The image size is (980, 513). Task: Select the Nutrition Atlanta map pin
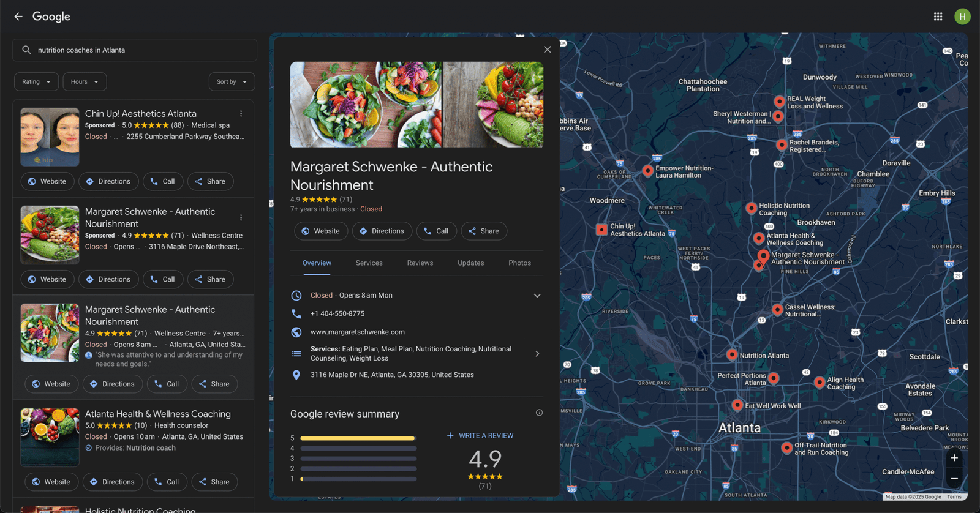[x=732, y=354]
